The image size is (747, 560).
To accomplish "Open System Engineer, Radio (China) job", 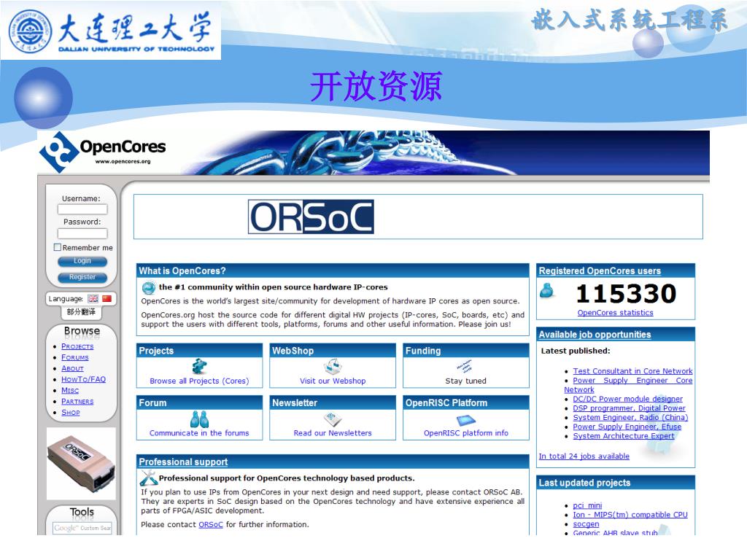I will tap(630, 417).
